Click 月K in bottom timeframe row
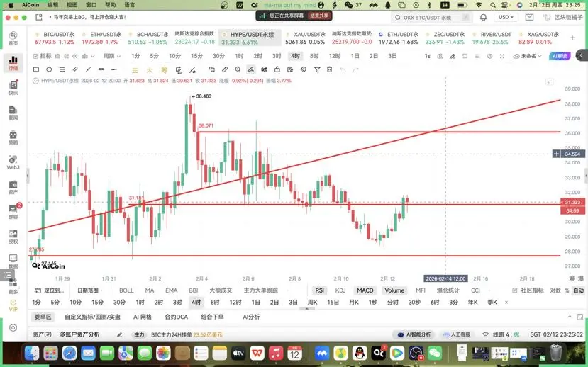588x367 pixels. (354, 303)
